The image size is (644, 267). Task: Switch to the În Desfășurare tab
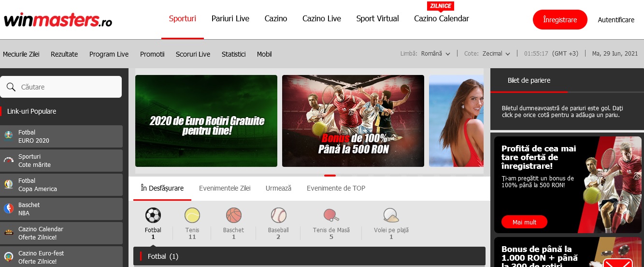point(162,188)
